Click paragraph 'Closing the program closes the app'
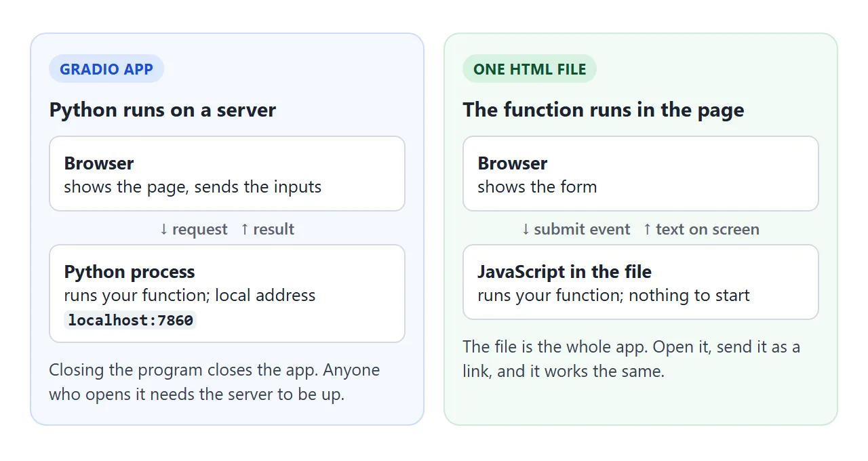This screenshot has width=868, height=461. 214,382
